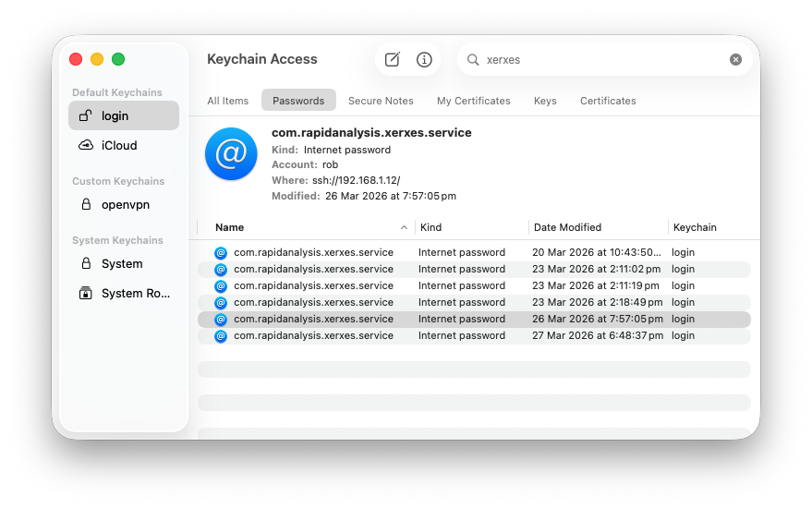Viewport: 812px width, 508px height.
Task: Select the entry modified 20 Mar 2026
Action: 474,252
